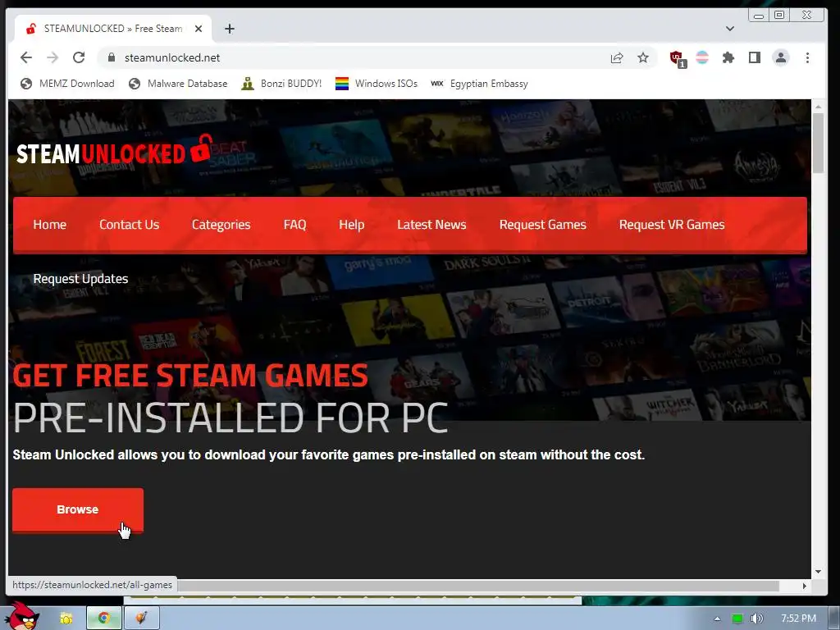Toggle the browser side panel icon

coord(755,57)
